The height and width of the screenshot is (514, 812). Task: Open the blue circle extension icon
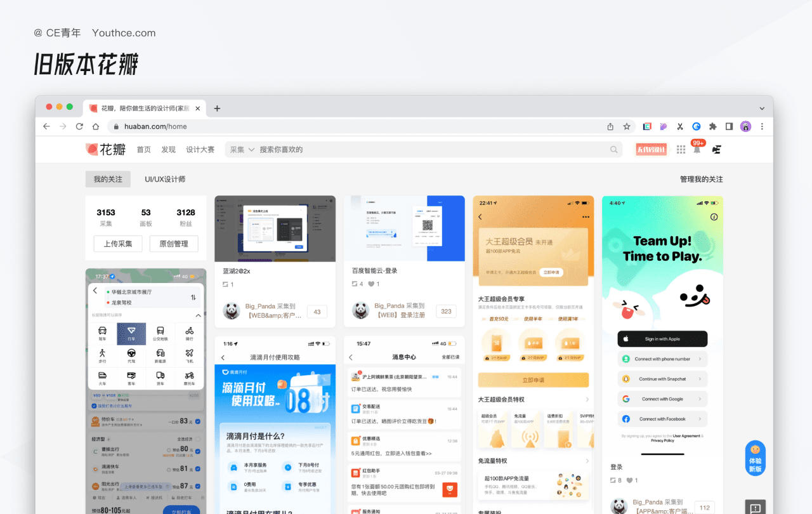(x=696, y=126)
